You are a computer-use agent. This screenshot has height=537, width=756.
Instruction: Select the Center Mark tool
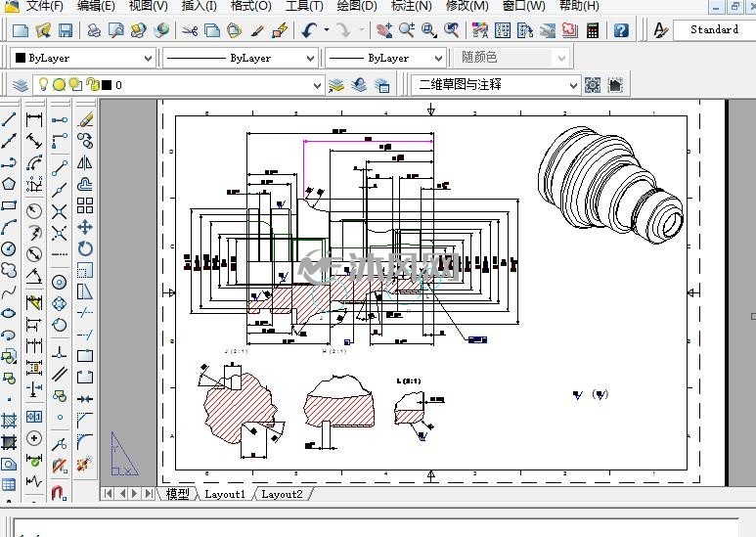[x=34, y=438]
